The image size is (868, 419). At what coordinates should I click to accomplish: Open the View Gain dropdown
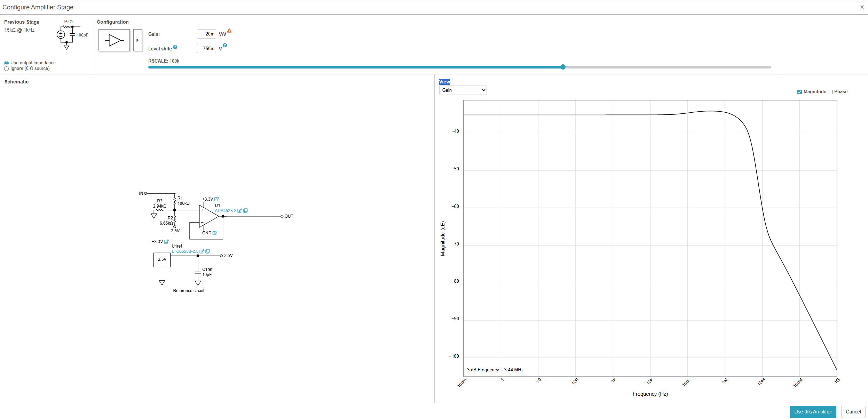click(x=463, y=90)
